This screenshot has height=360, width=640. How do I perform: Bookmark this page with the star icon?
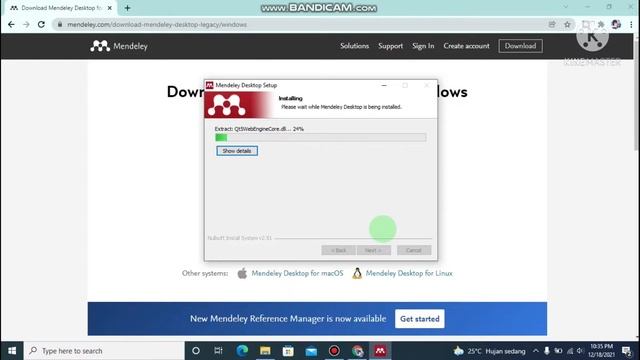coord(567,24)
